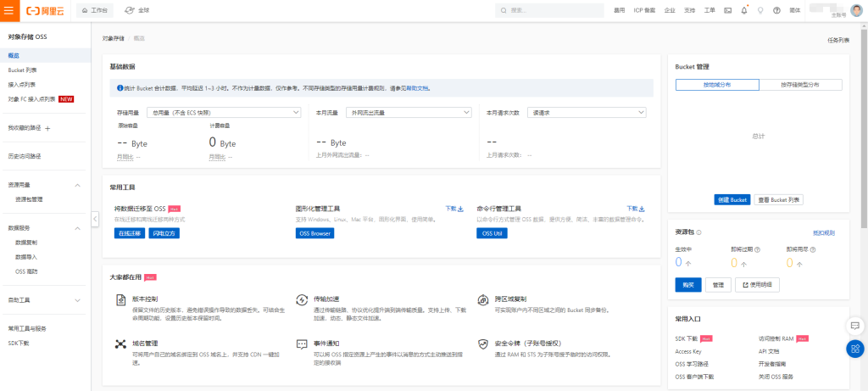
Task: Open the floating chat feedback icon
Action: pyautogui.click(x=854, y=326)
